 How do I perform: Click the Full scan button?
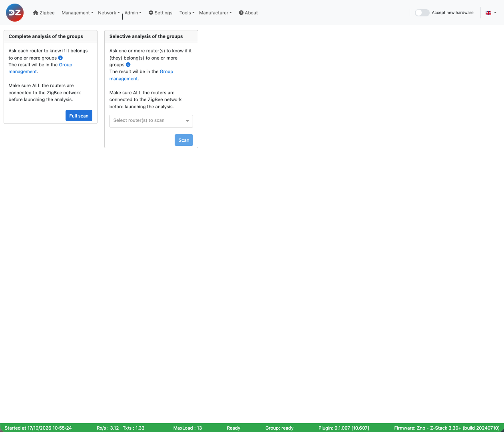[x=79, y=115]
